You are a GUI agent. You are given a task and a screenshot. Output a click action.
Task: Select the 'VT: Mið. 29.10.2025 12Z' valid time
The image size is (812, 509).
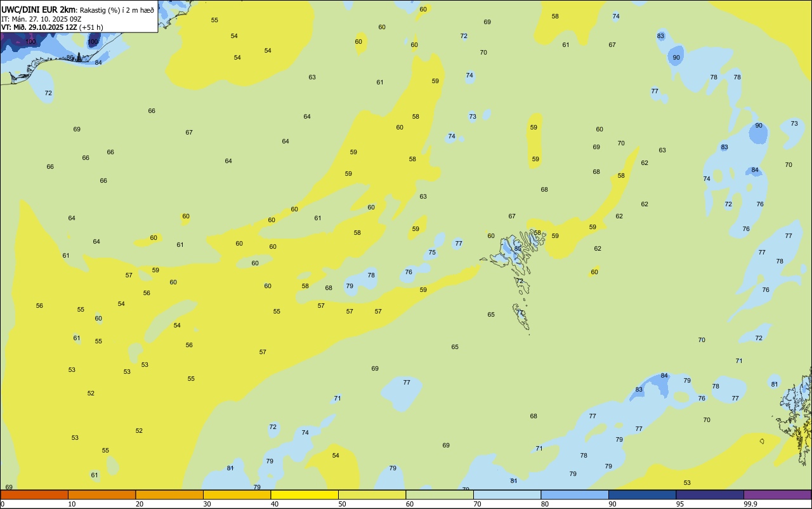pyautogui.click(x=39, y=27)
